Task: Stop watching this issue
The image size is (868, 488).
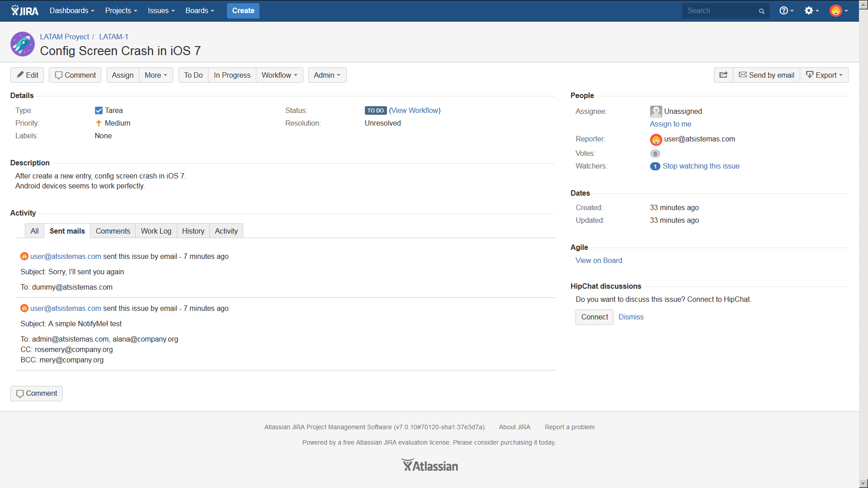Action: [701, 166]
